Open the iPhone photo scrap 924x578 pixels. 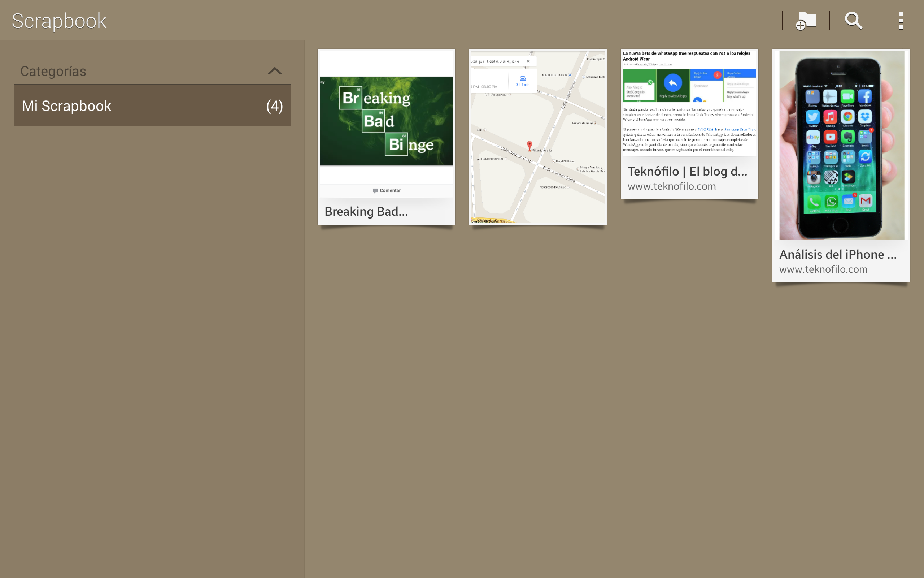[x=841, y=165]
